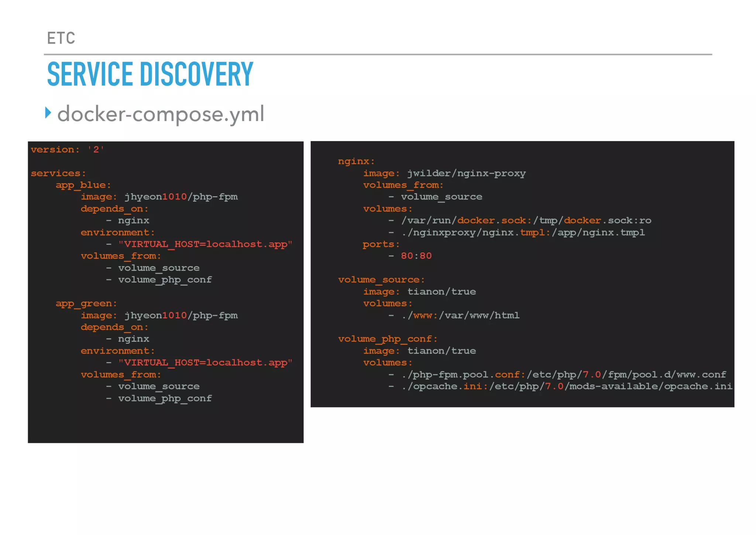Image resolution: width=756 pixels, height=535 pixels.
Task: Select the app_green: service key
Action: coord(86,304)
